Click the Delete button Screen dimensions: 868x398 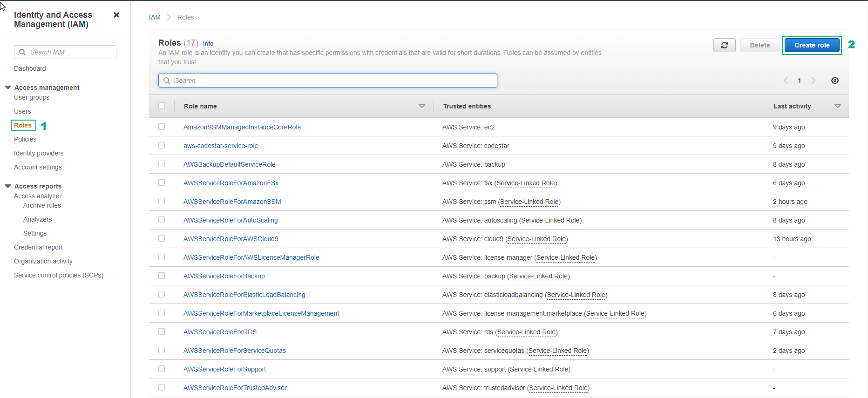click(x=760, y=45)
